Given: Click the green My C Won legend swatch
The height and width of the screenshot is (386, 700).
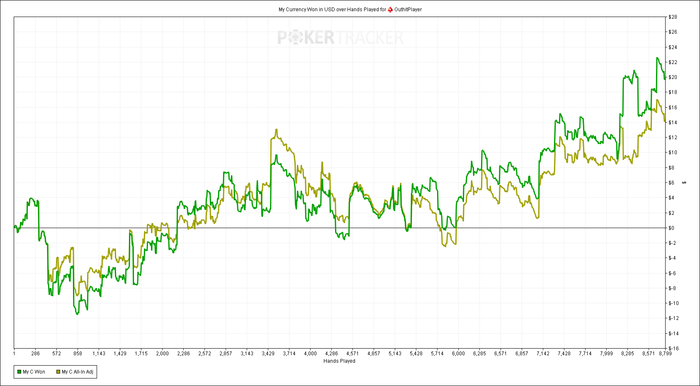Looking at the screenshot, I should (19, 371).
